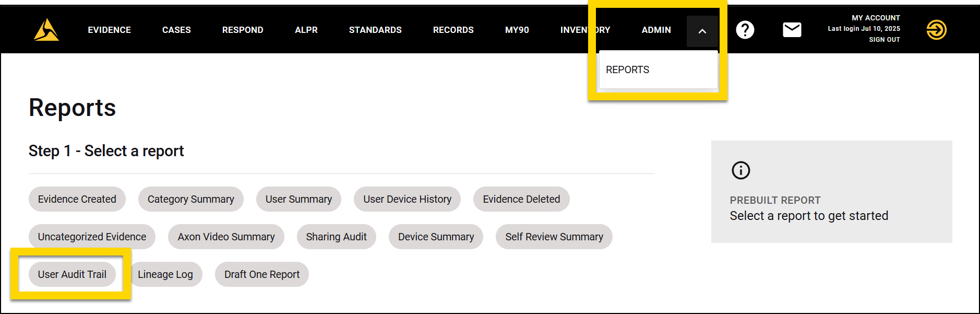
Task: Collapse the Admin menu chevron
Action: point(702,31)
